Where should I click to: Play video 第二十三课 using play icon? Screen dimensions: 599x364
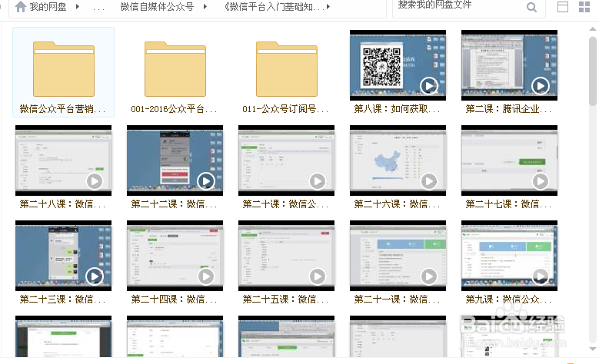click(x=95, y=276)
